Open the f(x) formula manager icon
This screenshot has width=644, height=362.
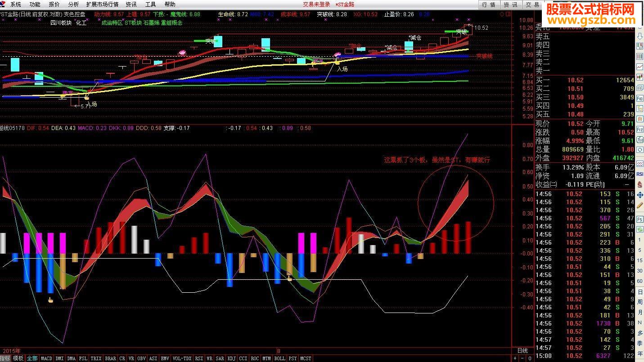(x=640, y=139)
